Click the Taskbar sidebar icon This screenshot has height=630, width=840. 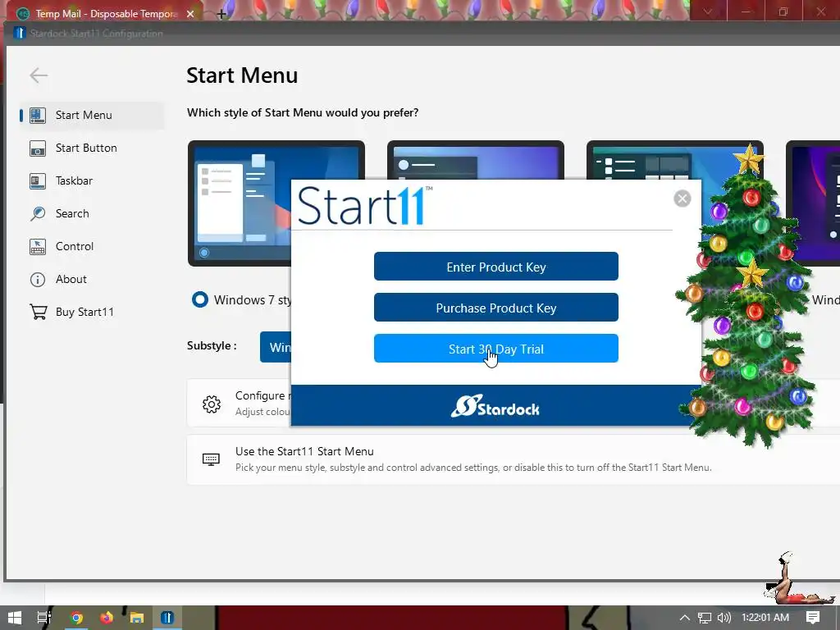38,181
